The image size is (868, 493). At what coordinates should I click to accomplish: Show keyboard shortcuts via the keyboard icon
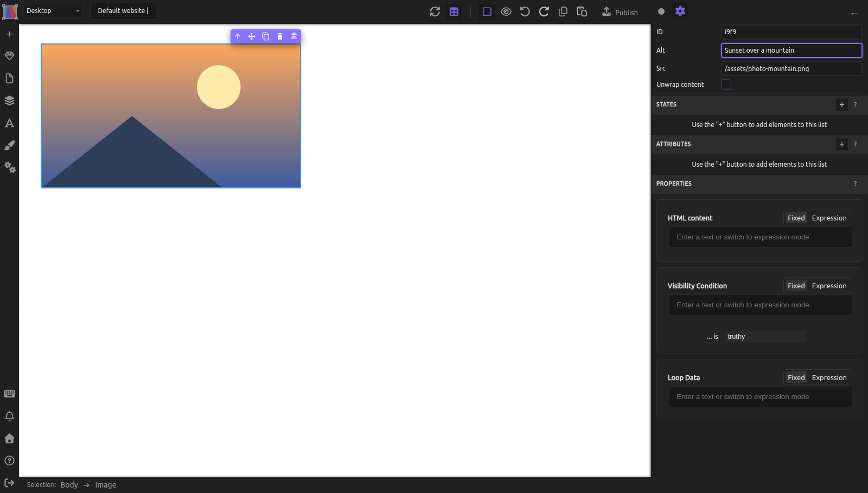tap(9, 394)
